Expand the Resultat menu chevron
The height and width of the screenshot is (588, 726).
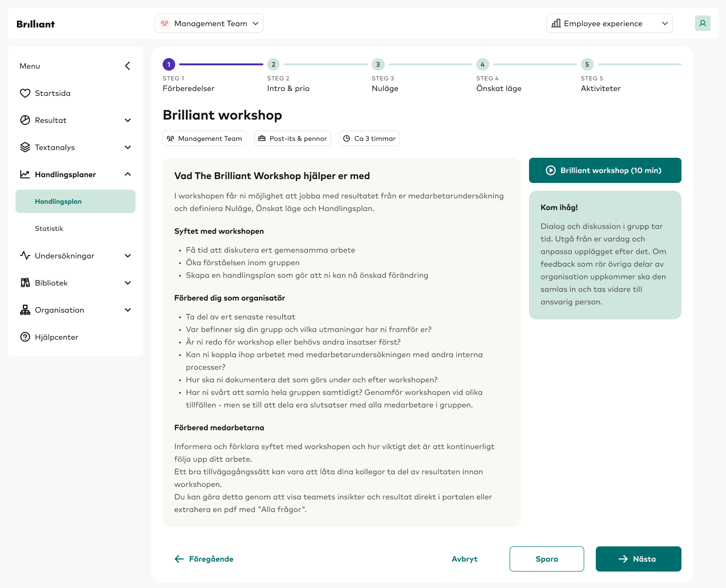tap(128, 120)
